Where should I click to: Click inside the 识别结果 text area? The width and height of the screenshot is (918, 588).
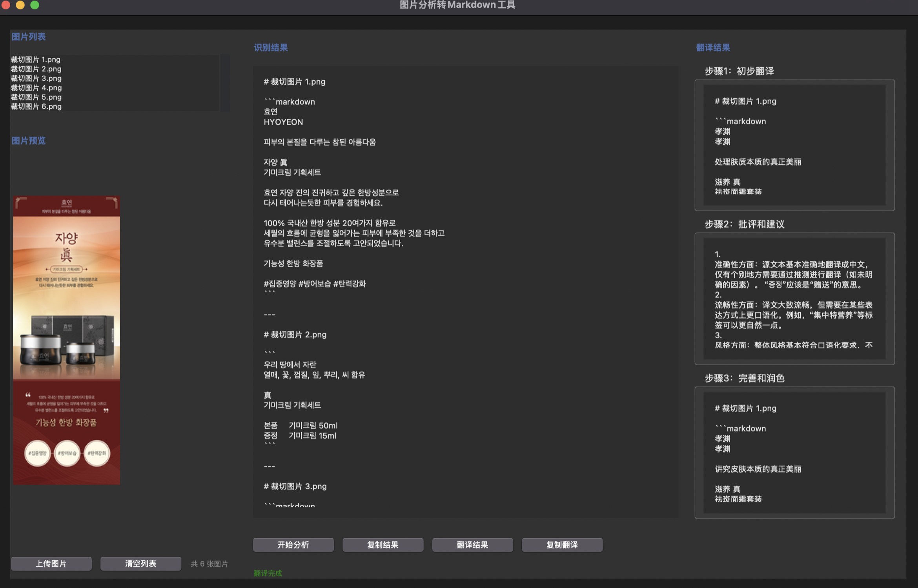pyautogui.click(x=466, y=291)
